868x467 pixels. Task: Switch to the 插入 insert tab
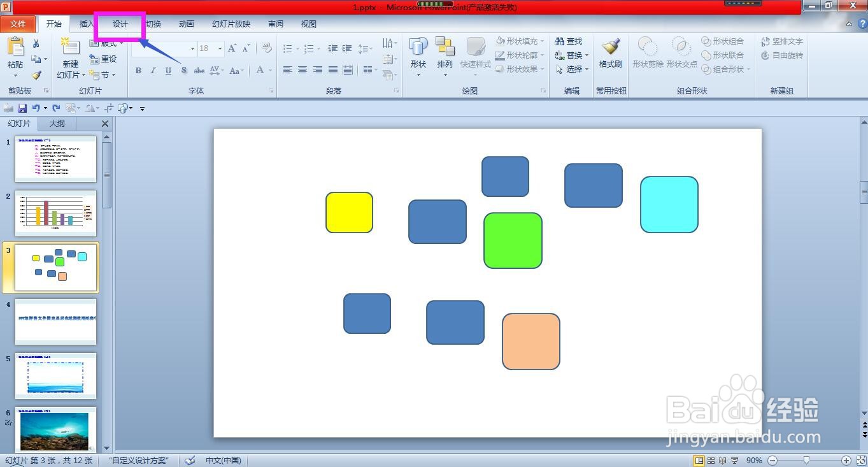point(86,24)
